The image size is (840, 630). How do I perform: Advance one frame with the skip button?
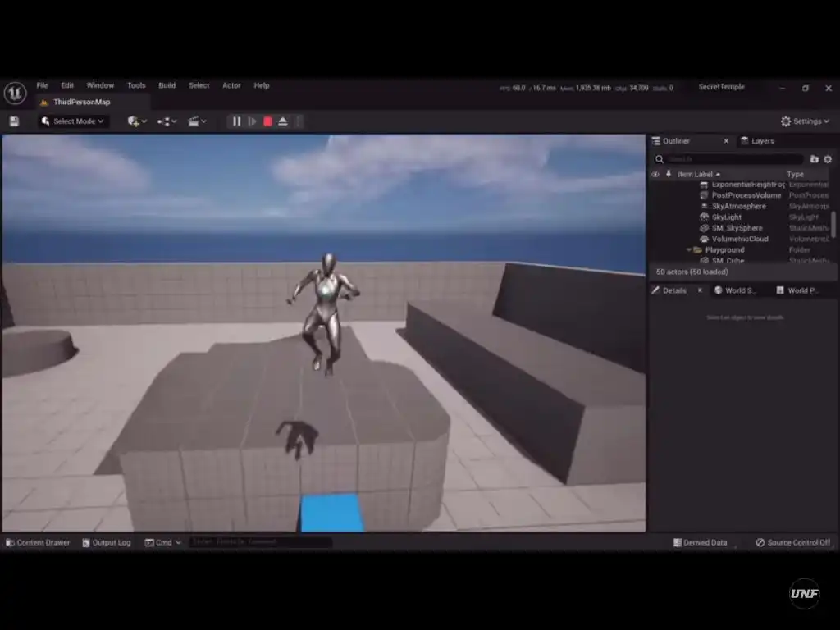[252, 121]
